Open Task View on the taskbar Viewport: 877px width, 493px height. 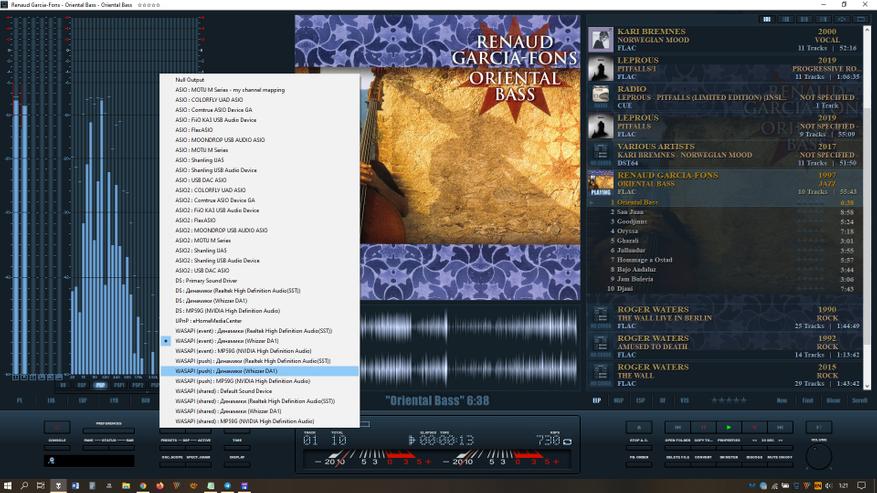click(40, 486)
